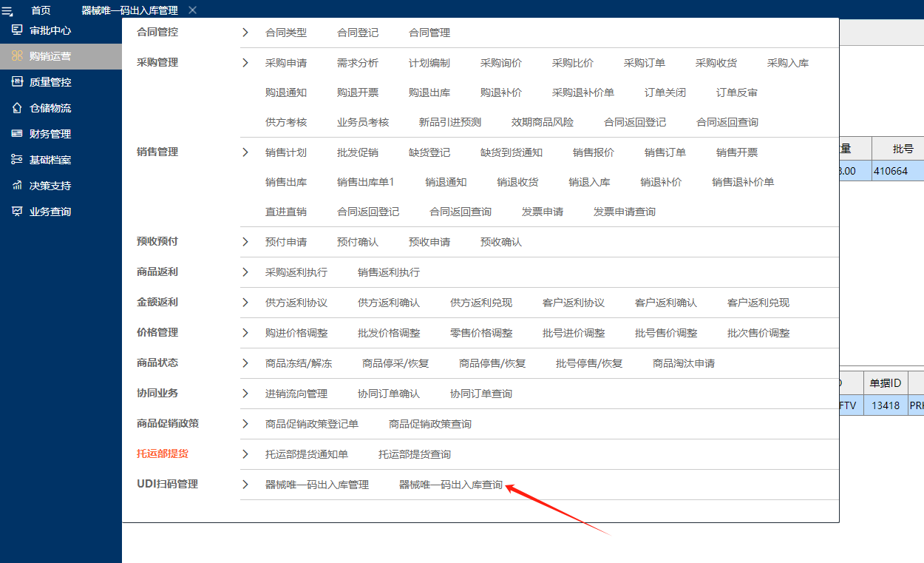Open 直进直销 entry

tap(286, 212)
